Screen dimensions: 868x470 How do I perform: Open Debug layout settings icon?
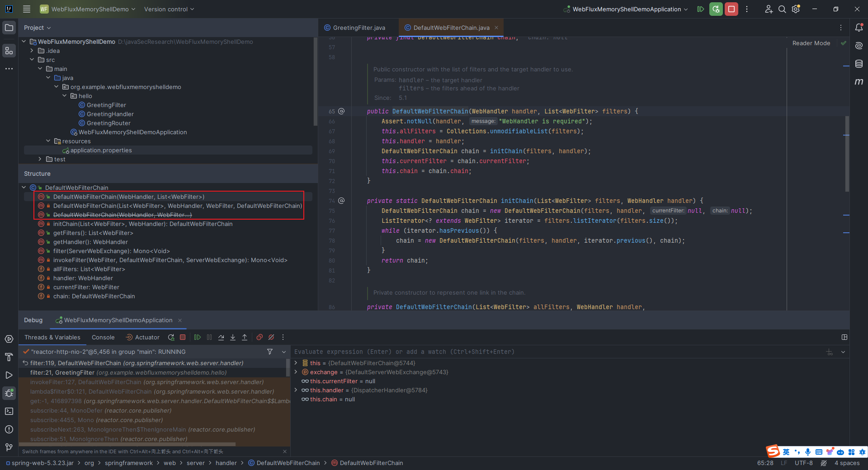(844, 337)
